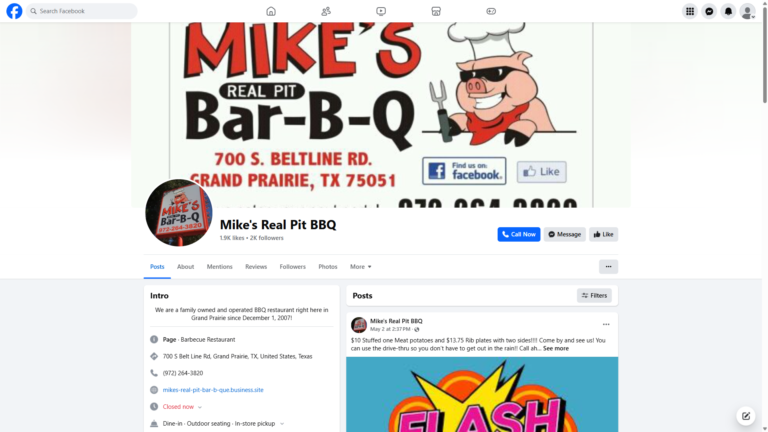768x432 pixels.
Task: Click the Search Facebook field
Action: tap(82, 11)
